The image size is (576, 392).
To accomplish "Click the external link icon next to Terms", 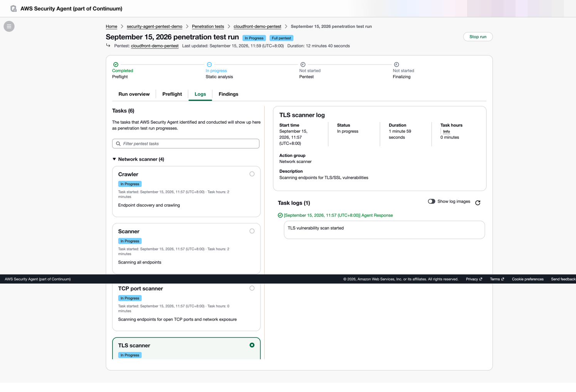I will click(x=502, y=279).
